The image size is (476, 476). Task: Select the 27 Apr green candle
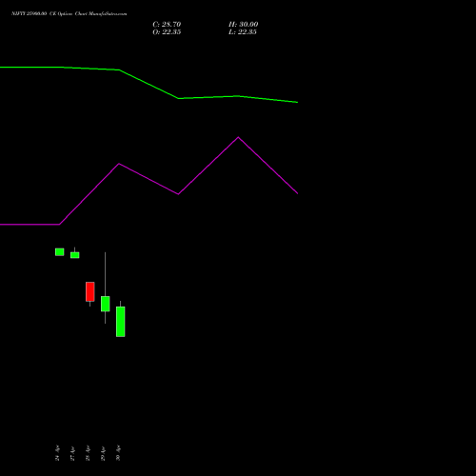pyautogui.click(x=74, y=254)
